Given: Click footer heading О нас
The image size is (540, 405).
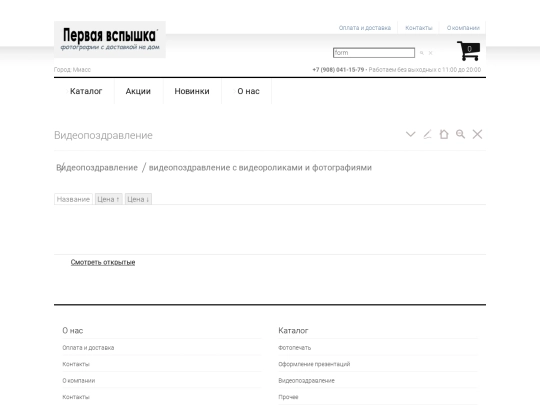Looking at the screenshot, I should tap(73, 331).
